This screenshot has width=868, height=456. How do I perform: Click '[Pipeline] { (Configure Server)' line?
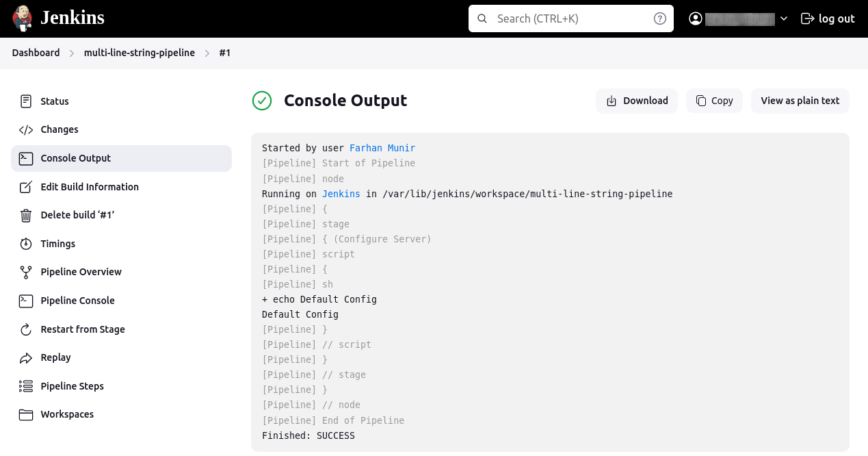(347, 239)
